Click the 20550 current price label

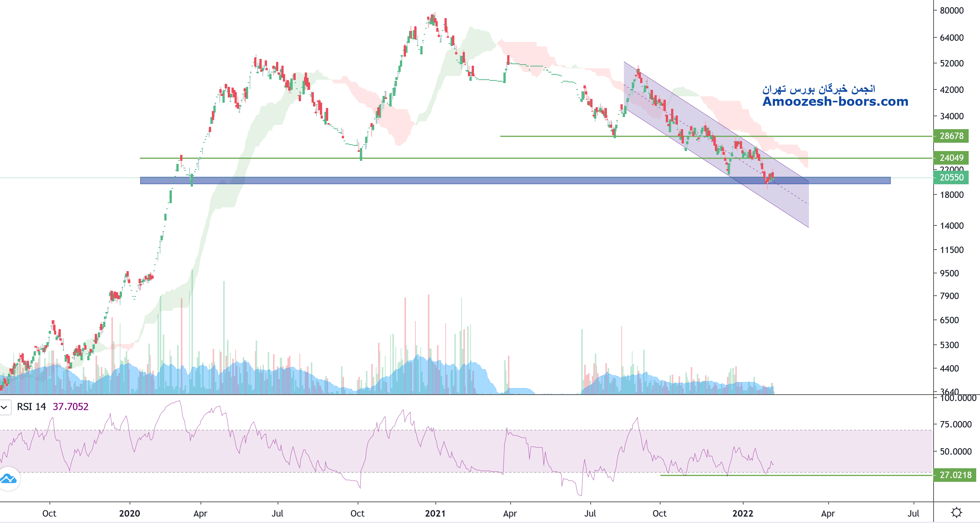[x=951, y=177]
